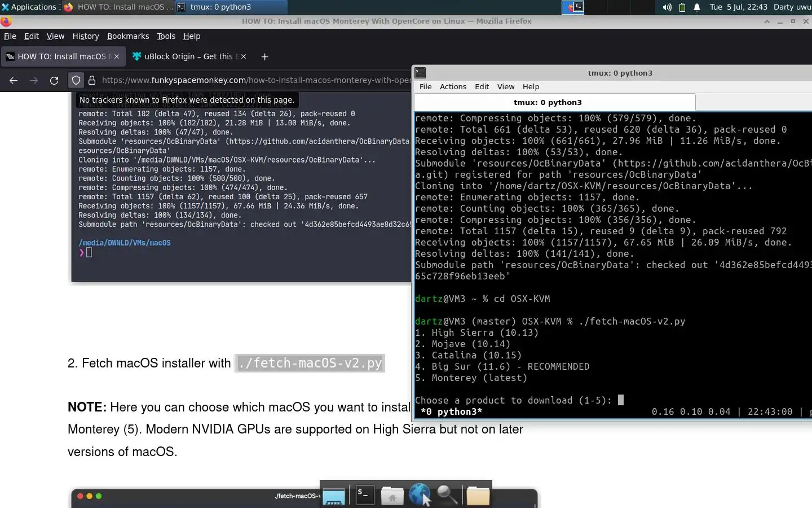This screenshot has height=508, width=812.
Task: Click the workspace switcher in top panel
Action: [572, 7]
